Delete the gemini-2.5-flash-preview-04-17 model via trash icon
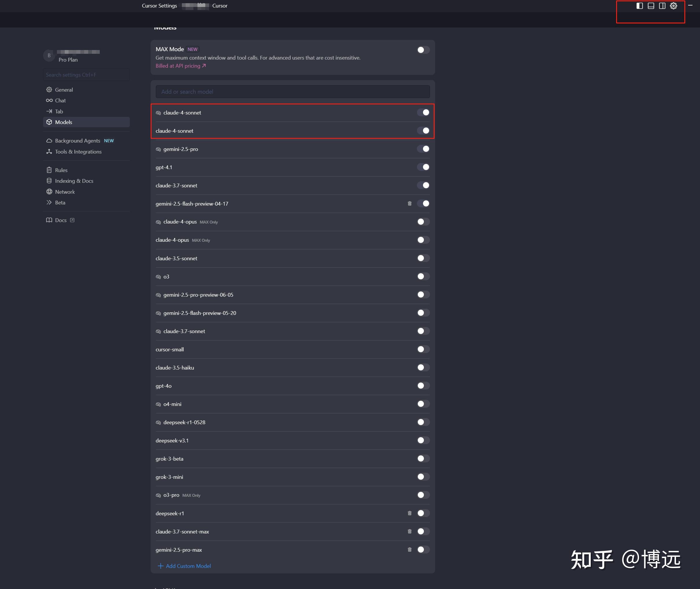 [x=410, y=203]
